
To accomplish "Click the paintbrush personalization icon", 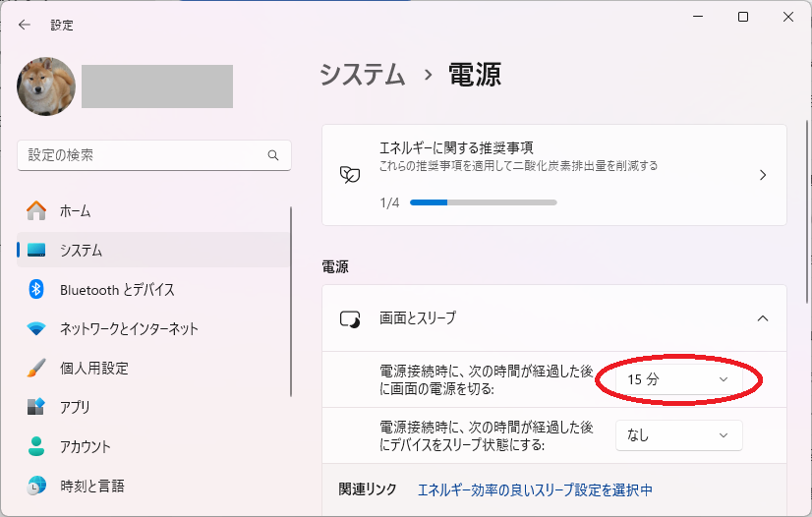I will [36, 368].
